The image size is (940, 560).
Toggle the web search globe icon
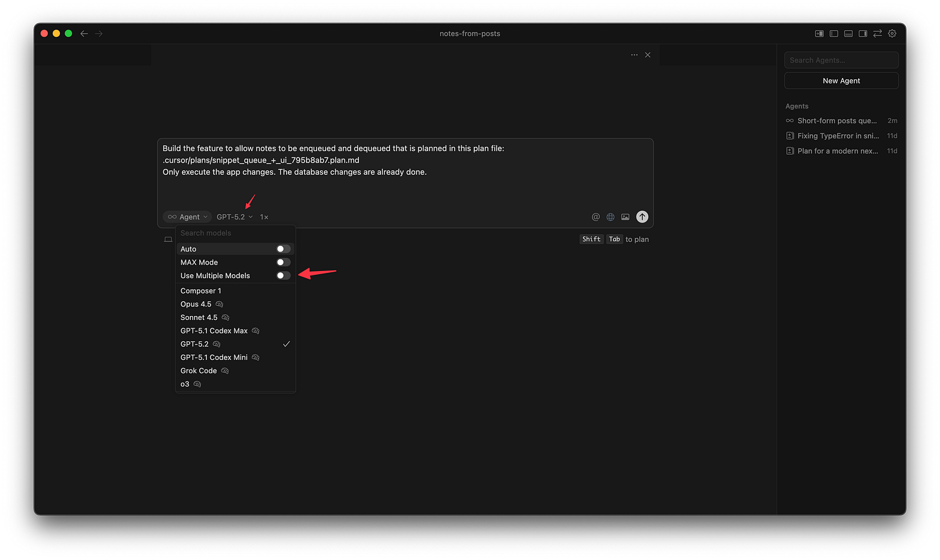610,217
